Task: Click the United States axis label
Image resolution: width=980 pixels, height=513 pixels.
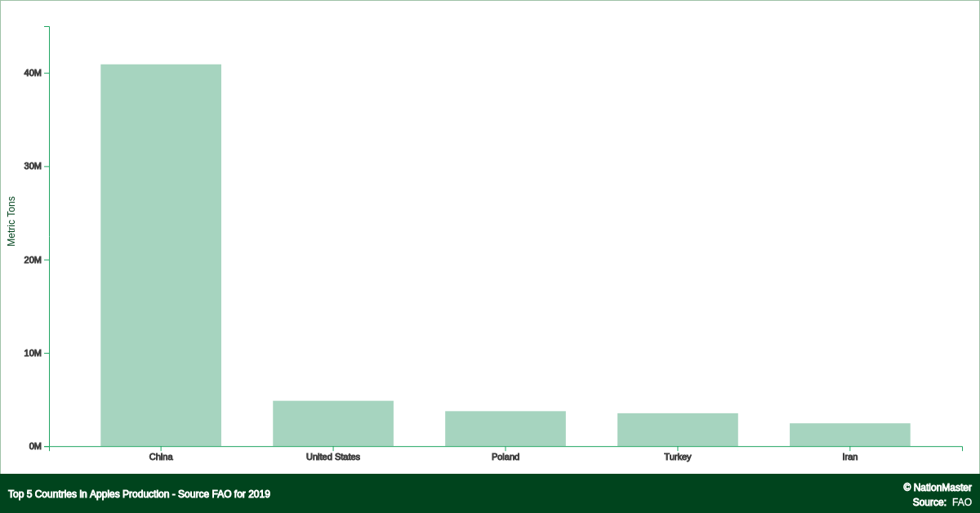Action: (x=333, y=457)
